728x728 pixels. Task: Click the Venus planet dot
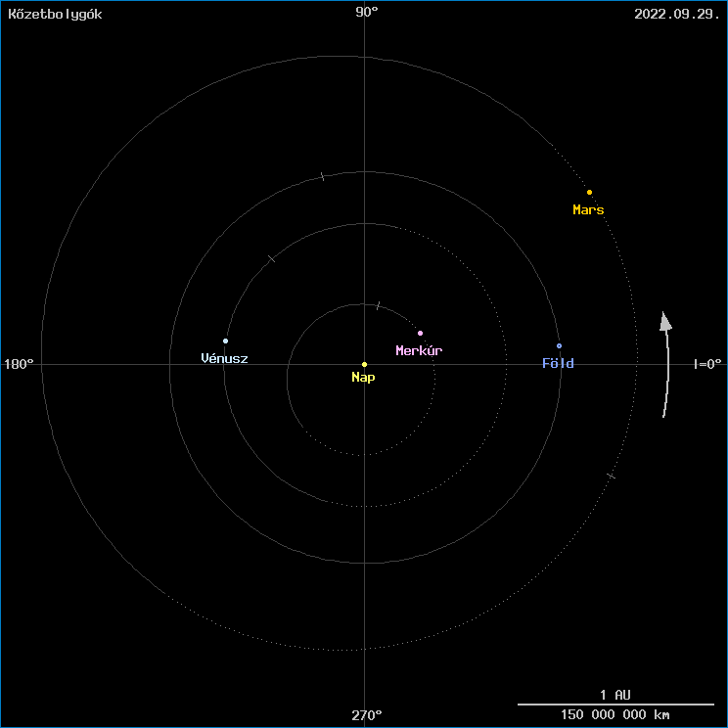point(225,341)
